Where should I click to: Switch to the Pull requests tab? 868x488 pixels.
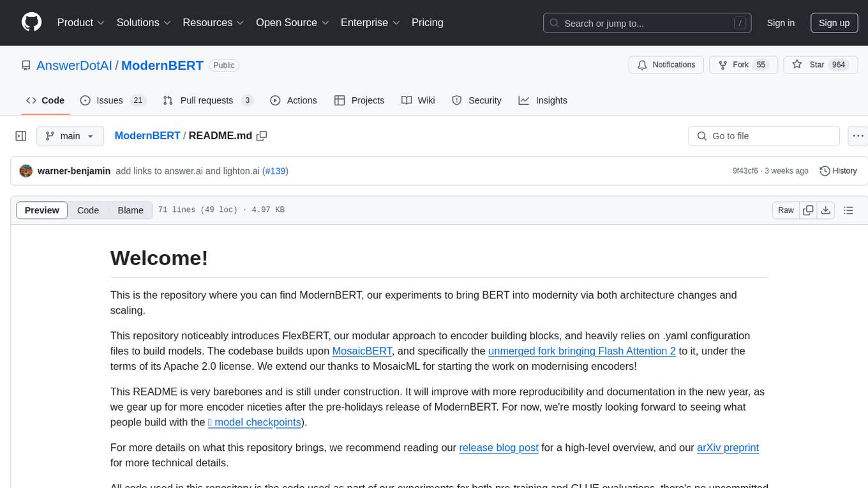point(208,100)
